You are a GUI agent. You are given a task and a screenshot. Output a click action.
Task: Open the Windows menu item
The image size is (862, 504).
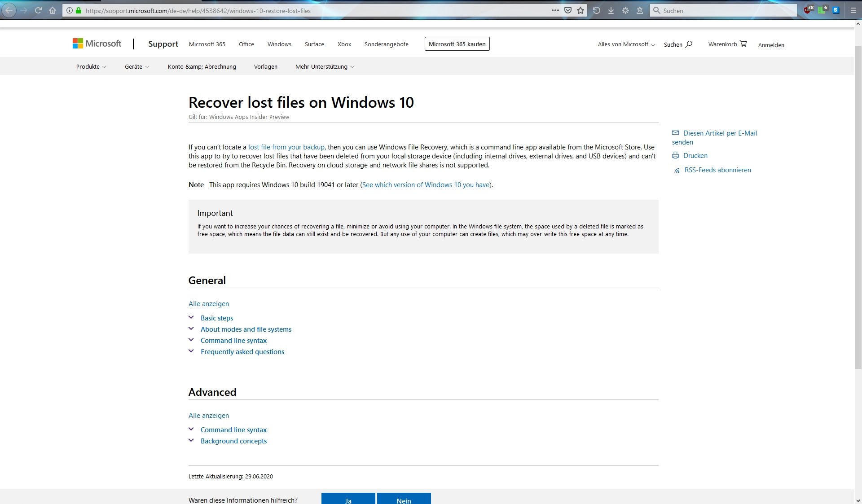(x=279, y=44)
